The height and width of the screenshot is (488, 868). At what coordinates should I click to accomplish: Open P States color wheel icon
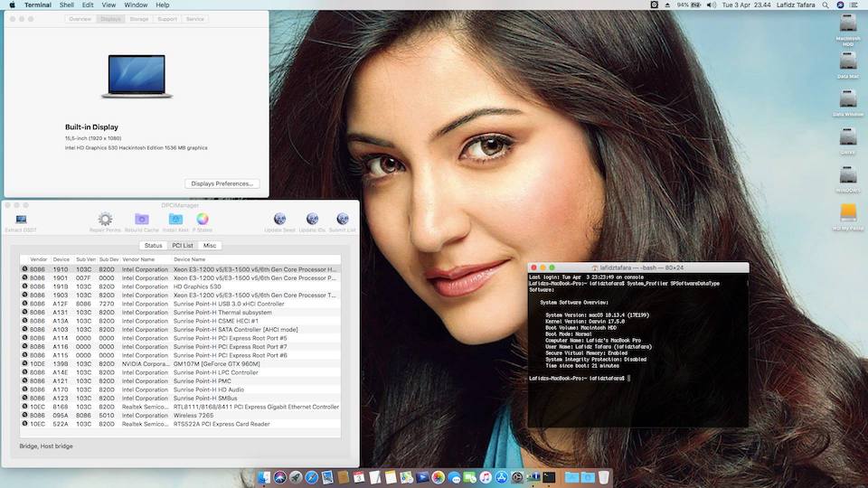(203, 219)
